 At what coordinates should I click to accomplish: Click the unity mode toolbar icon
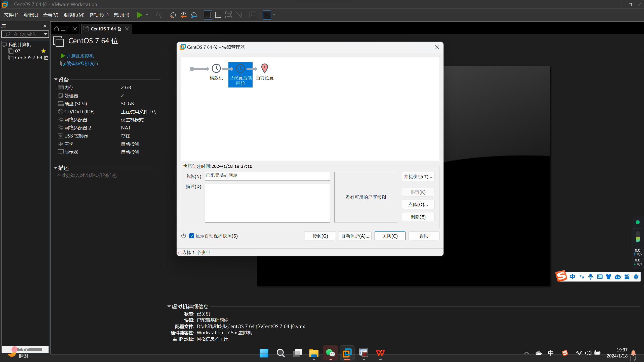pyautogui.click(x=239, y=15)
